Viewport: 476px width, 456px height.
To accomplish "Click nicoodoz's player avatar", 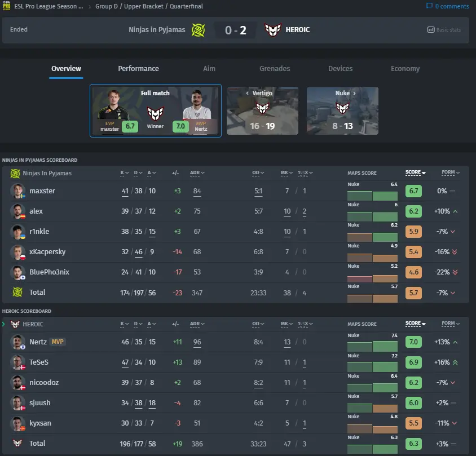I will [17, 383].
